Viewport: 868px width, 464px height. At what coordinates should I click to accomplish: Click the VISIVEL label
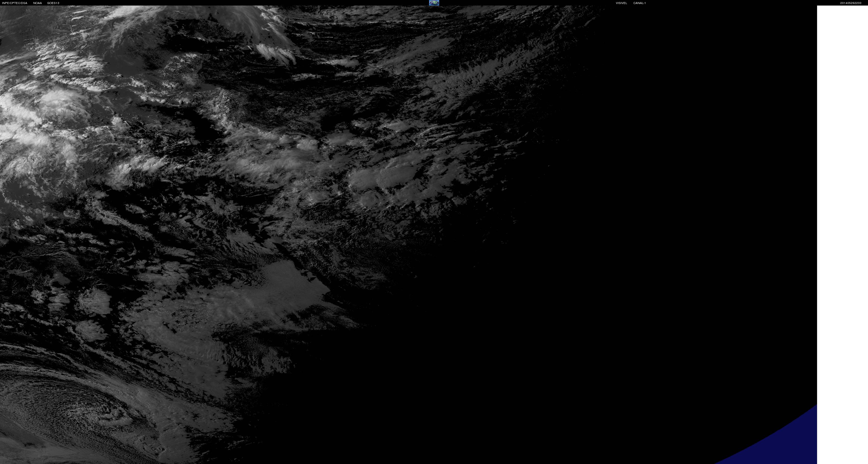[621, 3]
